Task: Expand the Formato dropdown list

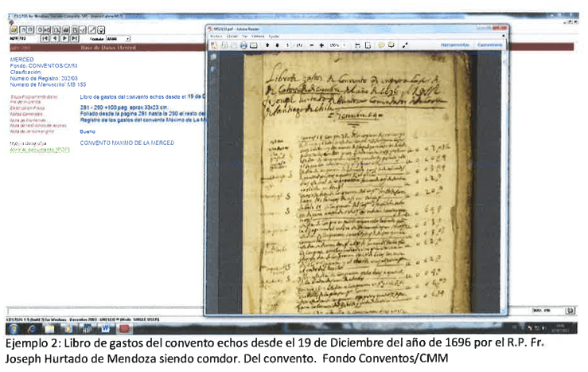Action: tap(128, 37)
